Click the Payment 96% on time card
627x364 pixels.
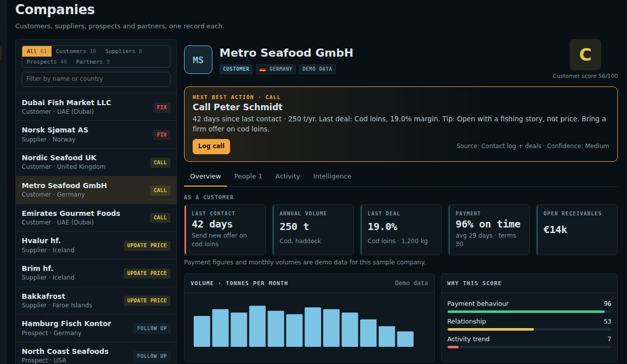[489, 230]
